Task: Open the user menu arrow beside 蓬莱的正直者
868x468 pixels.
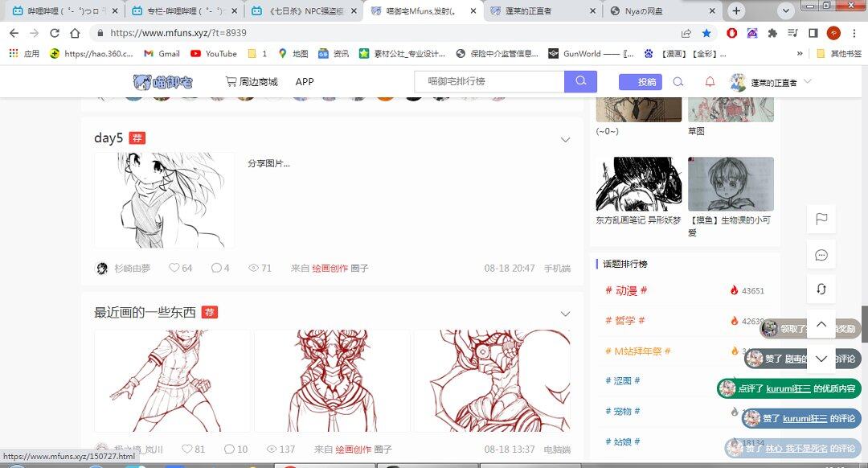Action: pos(808,82)
